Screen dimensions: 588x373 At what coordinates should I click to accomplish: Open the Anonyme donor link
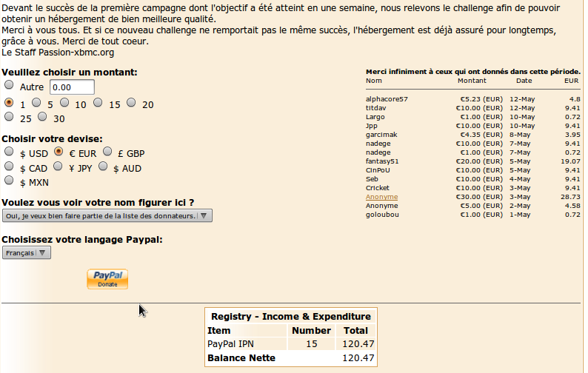[381, 197]
